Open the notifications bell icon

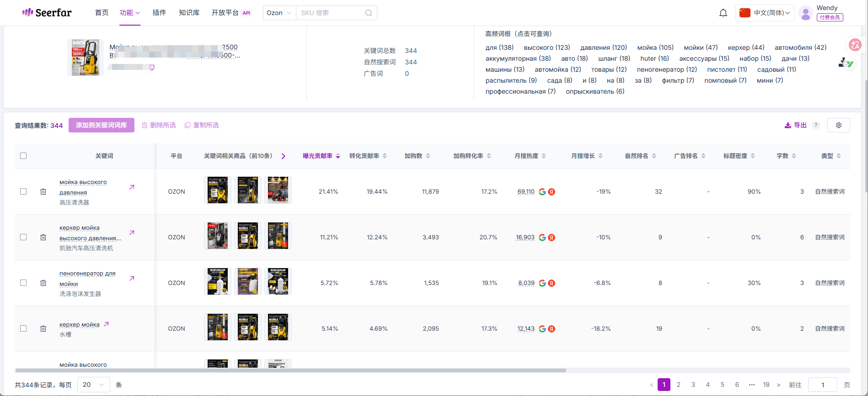click(x=723, y=13)
